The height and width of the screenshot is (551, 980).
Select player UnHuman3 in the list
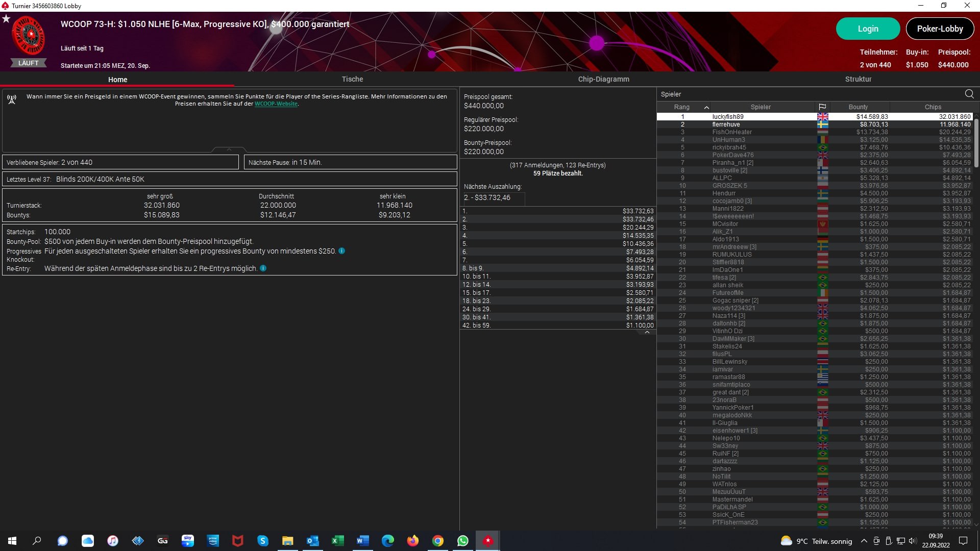click(815, 140)
